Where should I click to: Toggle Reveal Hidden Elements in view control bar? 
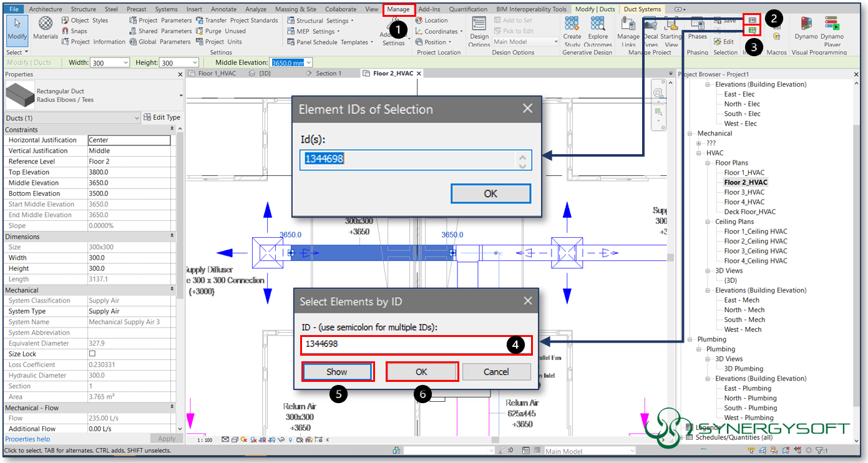tap(290, 440)
